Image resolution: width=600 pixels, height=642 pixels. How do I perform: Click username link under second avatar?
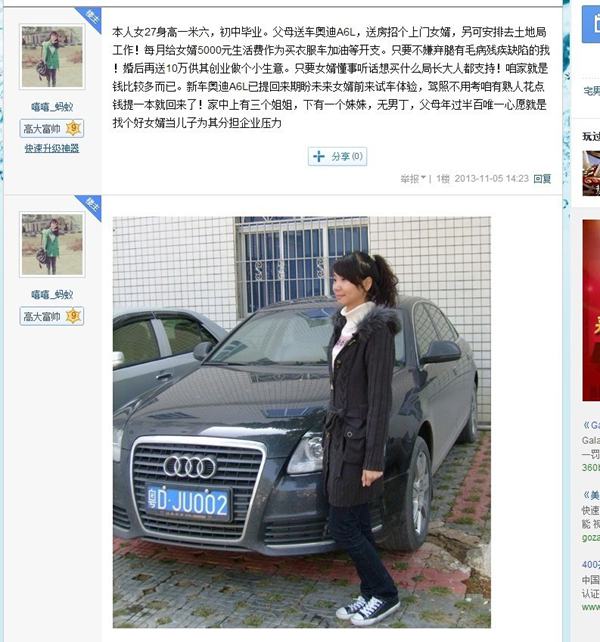click(x=52, y=295)
